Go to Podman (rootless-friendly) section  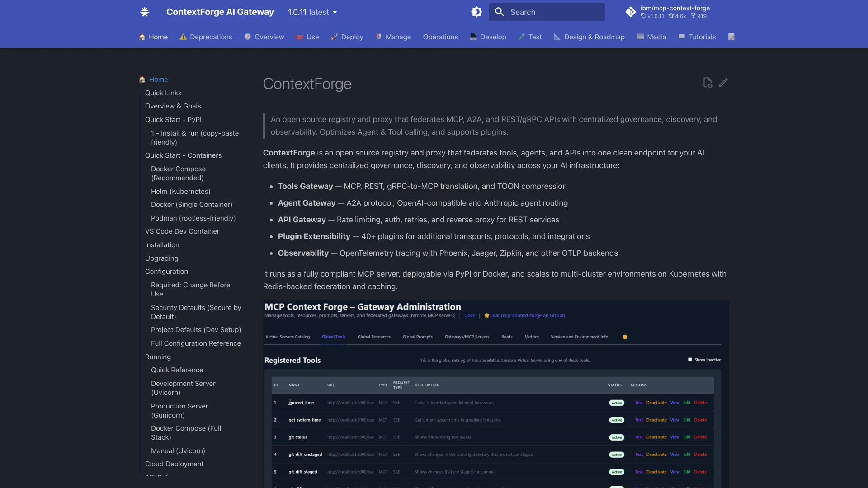pos(193,218)
